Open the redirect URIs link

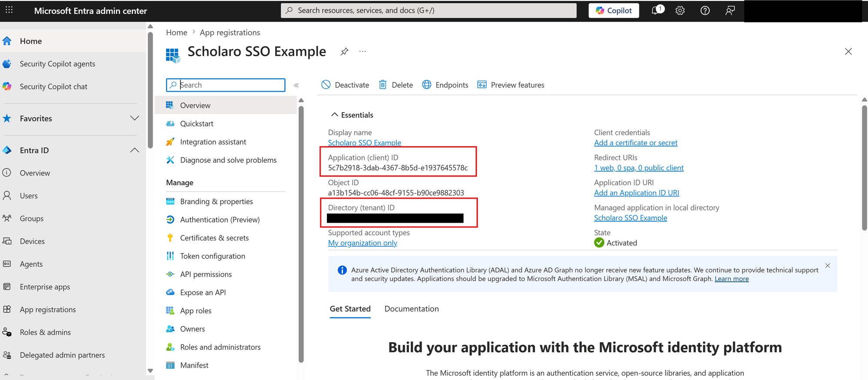click(x=639, y=168)
